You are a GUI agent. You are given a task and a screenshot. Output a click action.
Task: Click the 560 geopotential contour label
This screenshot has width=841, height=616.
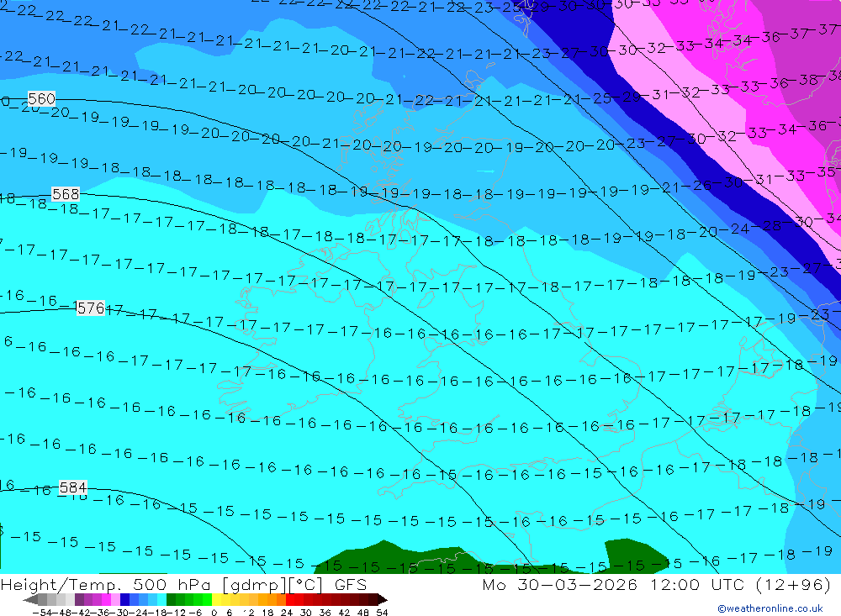[x=41, y=98]
